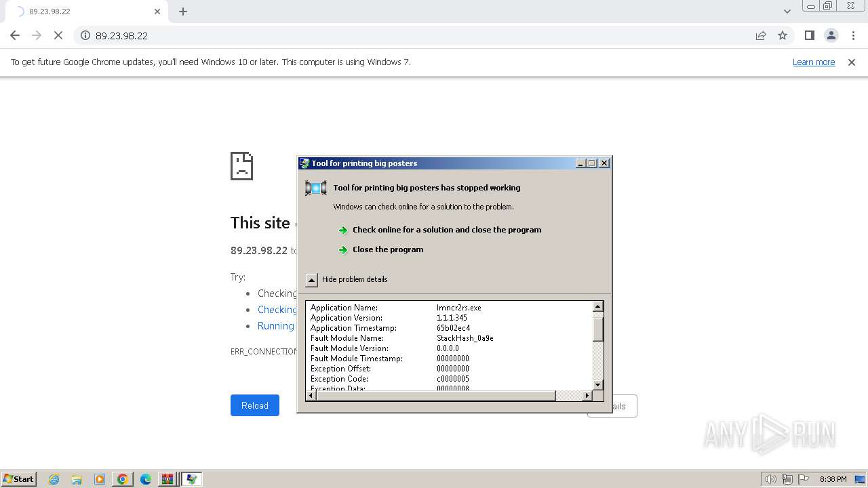Image resolution: width=868 pixels, height=488 pixels.
Task: Open Checking link in error page
Action: coord(277,309)
